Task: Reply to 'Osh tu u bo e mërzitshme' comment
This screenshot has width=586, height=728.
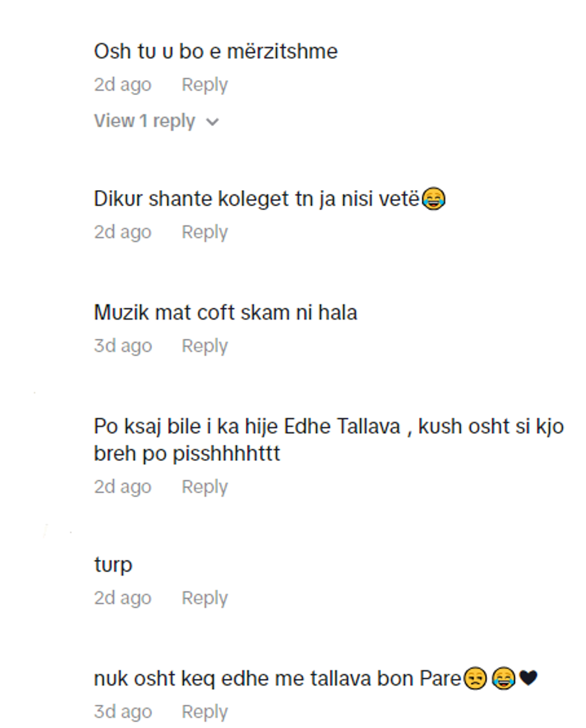Action: (x=205, y=85)
